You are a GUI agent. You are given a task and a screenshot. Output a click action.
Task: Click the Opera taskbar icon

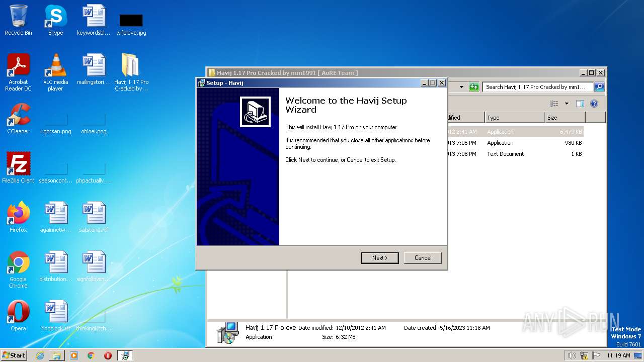pyautogui.click(x=108, y=355)
